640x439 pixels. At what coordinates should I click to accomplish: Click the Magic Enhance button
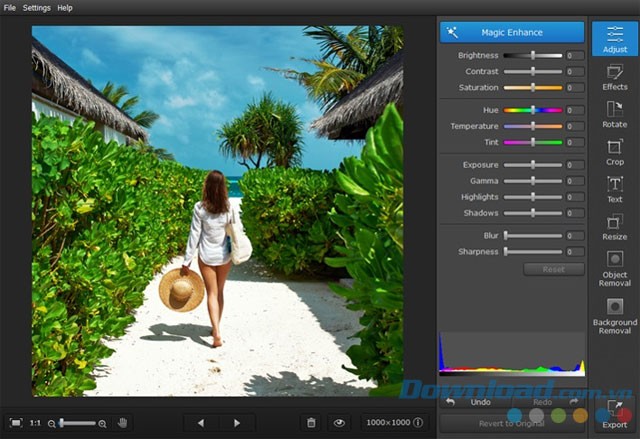[512, 33]
